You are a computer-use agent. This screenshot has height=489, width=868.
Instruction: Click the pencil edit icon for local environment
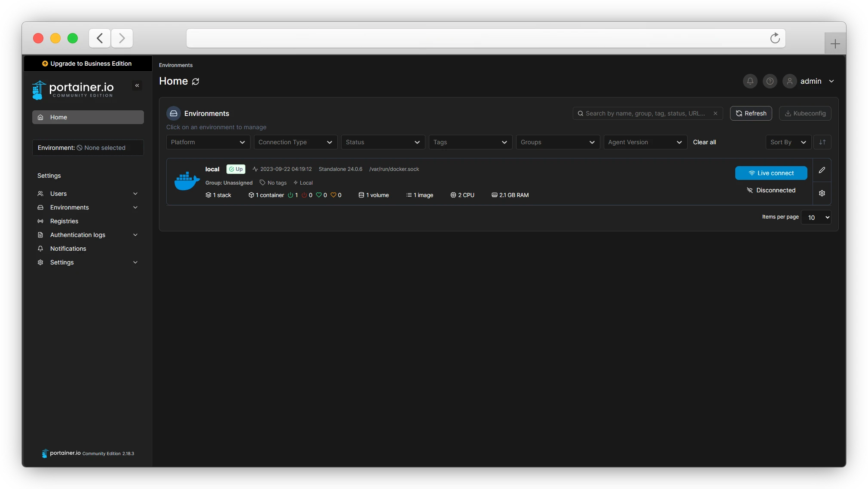[822, 170]
